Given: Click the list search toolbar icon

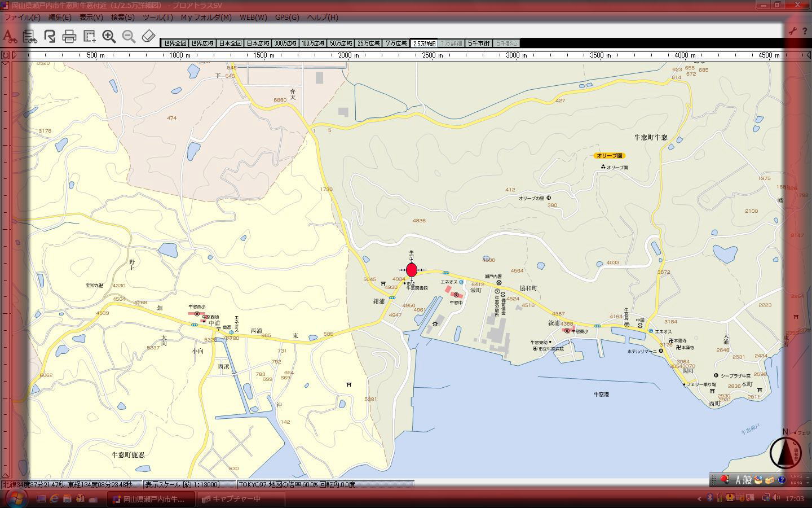Looking at the screenshot, I should pos(29,37).
